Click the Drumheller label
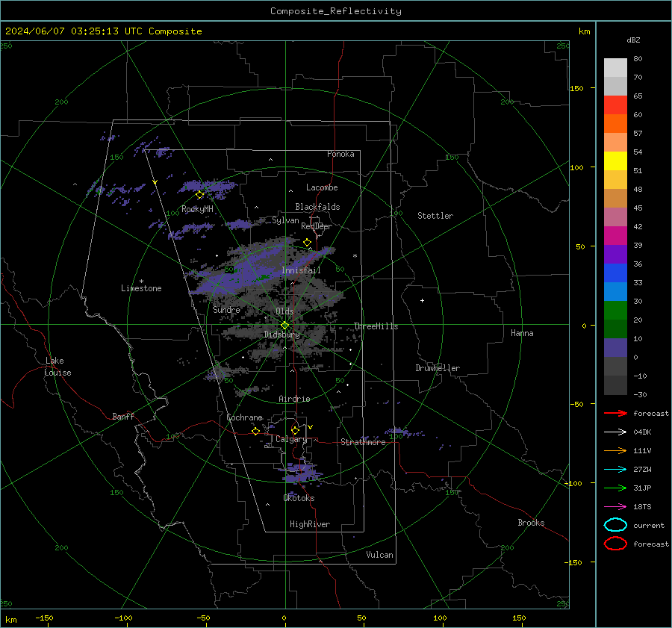Image resolution: width=672 pixels, height=628 pixels. point(438,368)
